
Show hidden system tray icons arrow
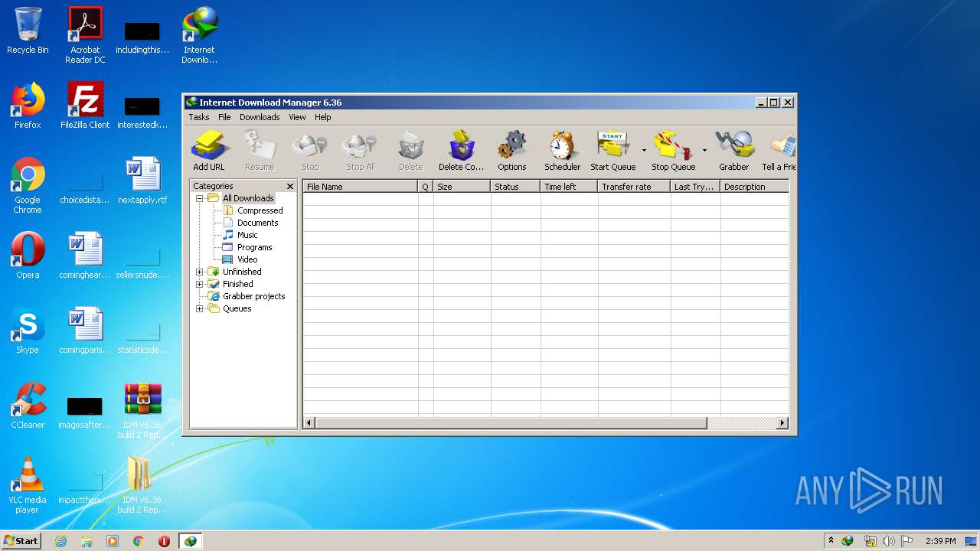pyautogui.click(x=831, y=541)
